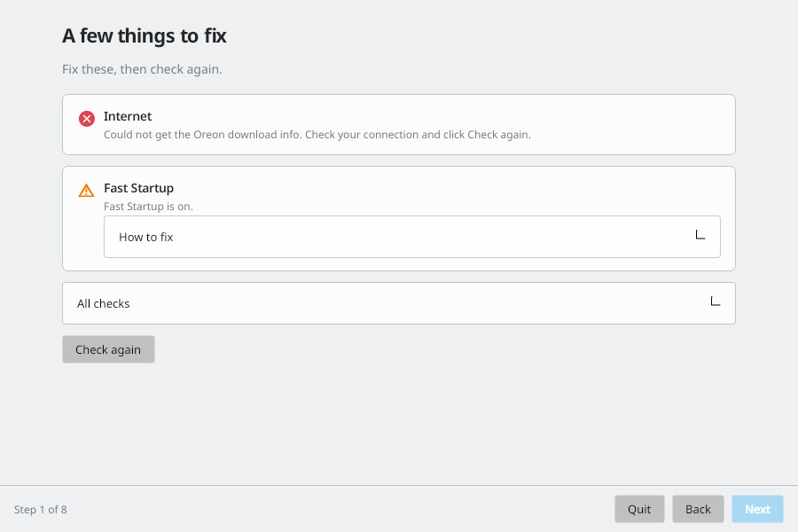The height and width of the screenshot is (532, 798).
Task: Click the 'Fix these, then check again.' subtitle
Action: pyautogui.click(x=142, y=69)
